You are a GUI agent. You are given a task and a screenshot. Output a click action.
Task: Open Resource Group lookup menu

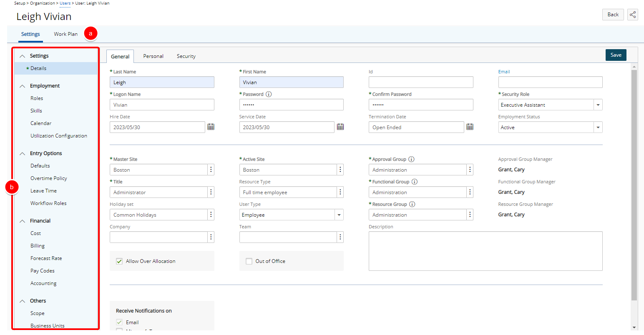[x=470, y=215]
